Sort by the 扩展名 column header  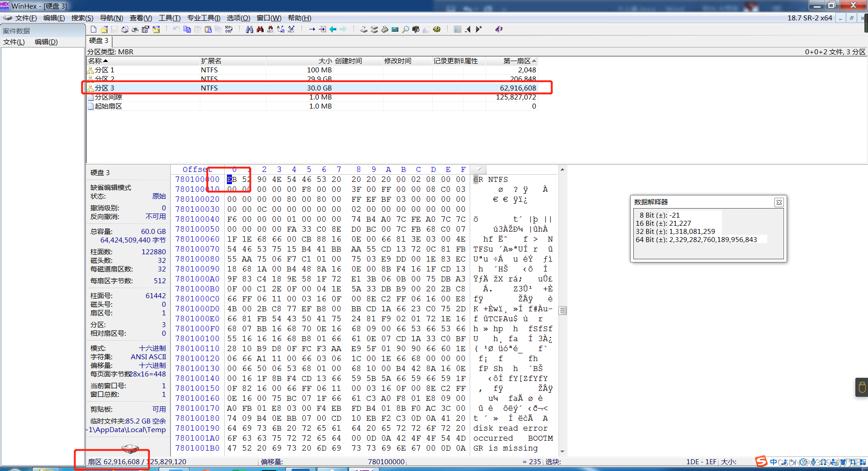click(x=233, y=61)
